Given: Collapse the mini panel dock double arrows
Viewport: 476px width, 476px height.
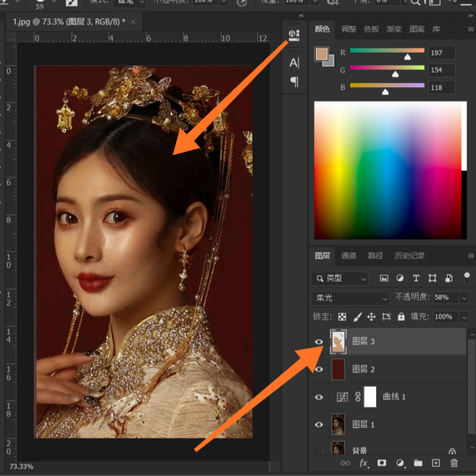Looking at the screenshot, I should [301, 16].
